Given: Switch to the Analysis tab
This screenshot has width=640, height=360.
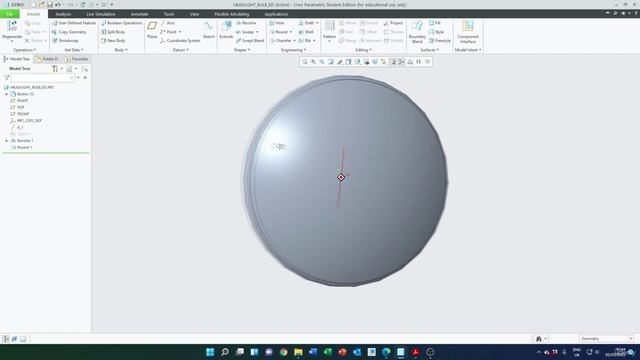Looking at the screenshot, I should [x=63, y=14].
